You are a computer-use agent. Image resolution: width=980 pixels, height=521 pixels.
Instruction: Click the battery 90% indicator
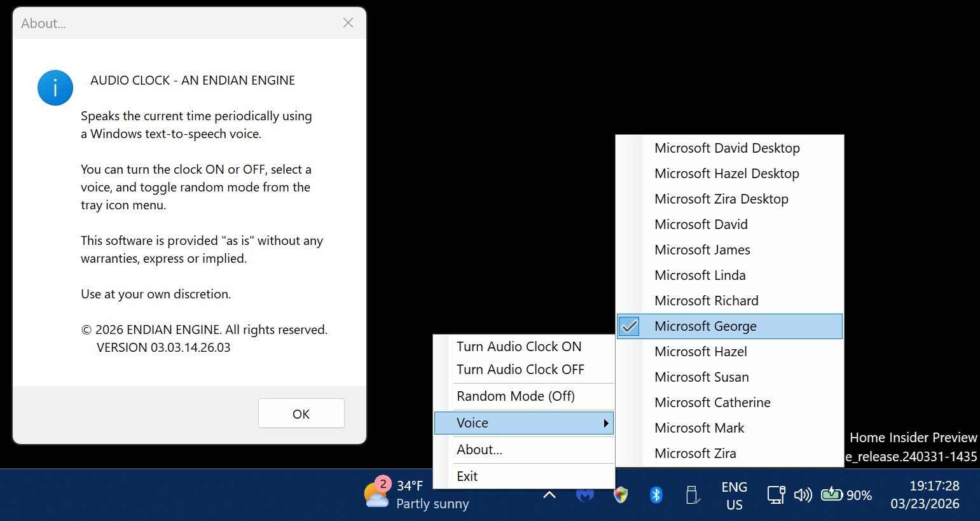tap(846, 495)
